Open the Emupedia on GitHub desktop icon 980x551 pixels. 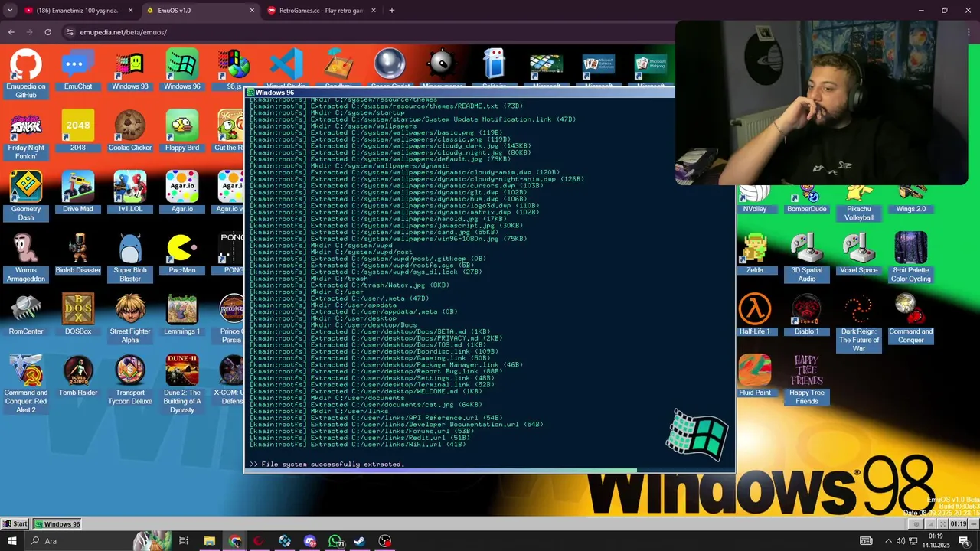pos(26,73)
